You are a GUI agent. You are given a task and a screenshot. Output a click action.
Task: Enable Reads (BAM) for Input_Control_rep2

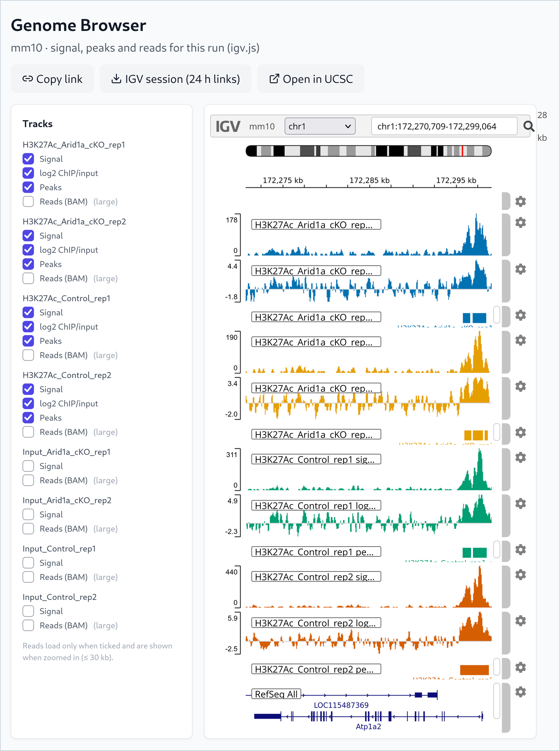28,625
